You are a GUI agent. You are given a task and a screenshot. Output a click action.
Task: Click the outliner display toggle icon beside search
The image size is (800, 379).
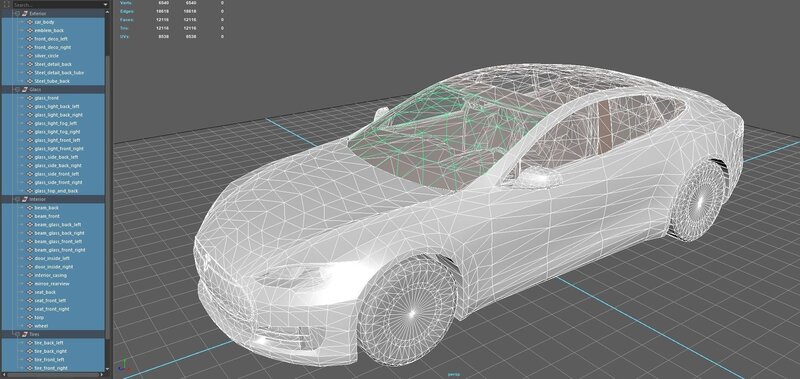[x=6, y=4]
